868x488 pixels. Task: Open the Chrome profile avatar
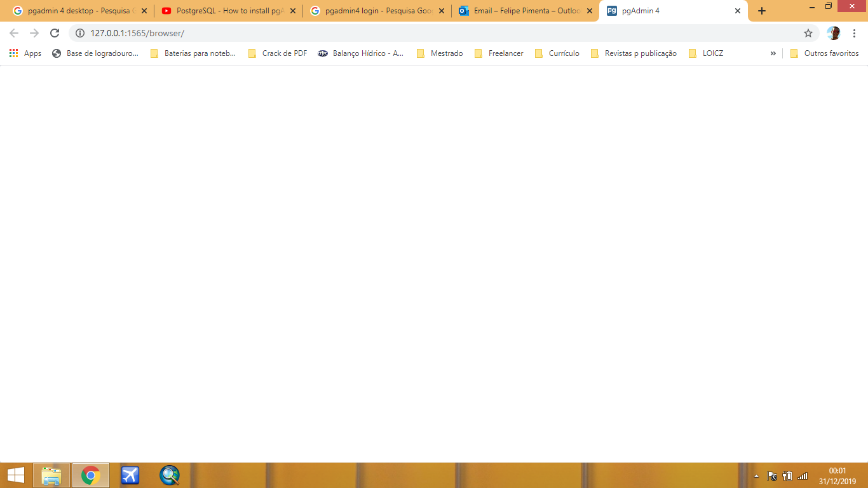point(834,33)
